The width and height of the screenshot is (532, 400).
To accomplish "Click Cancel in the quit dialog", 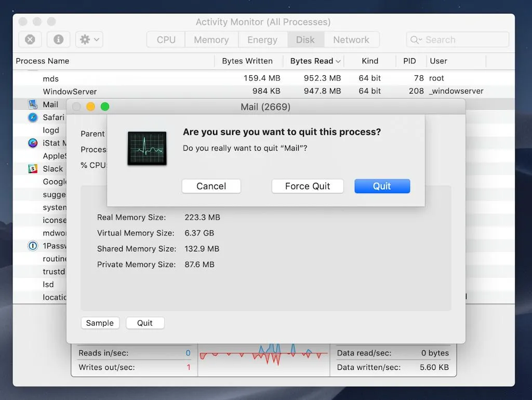I will point(211,186).
